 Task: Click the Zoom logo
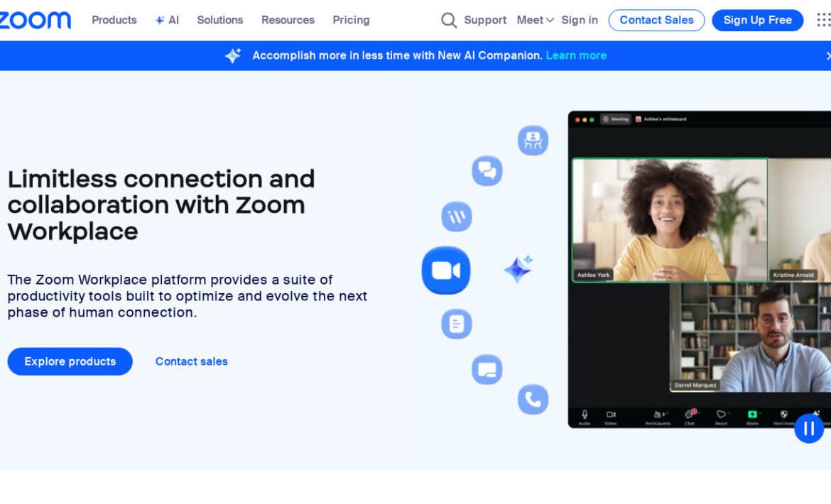[35, 20]
